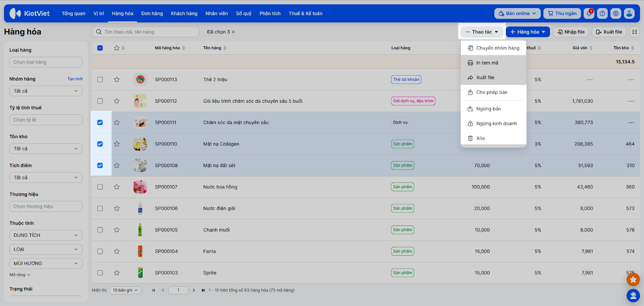The width and height of the screenshot is (644, 306).
Task: Click the 'Nhập file' import button
Action: tap(571, 32)
